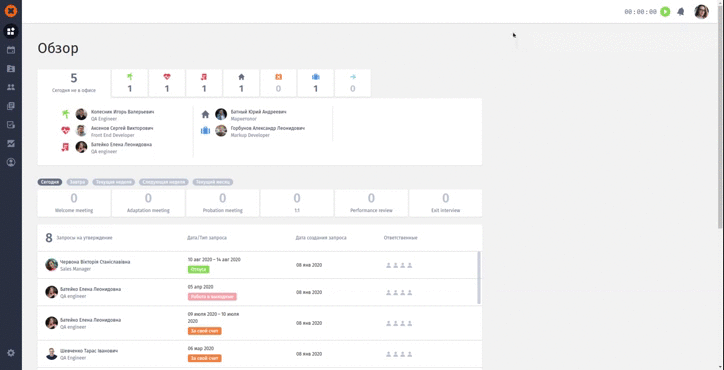The image size is (724, 370).
Task: Click Шевченко Тарас Іванович name
Action: 89,351
